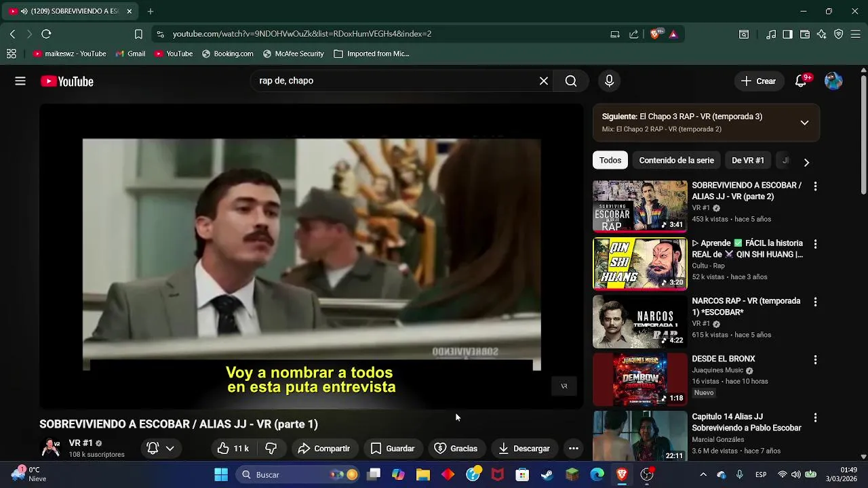This screenshot has height=488, width=868.
Task: Open Steam from the taskbar
Action: click(547, 474)
